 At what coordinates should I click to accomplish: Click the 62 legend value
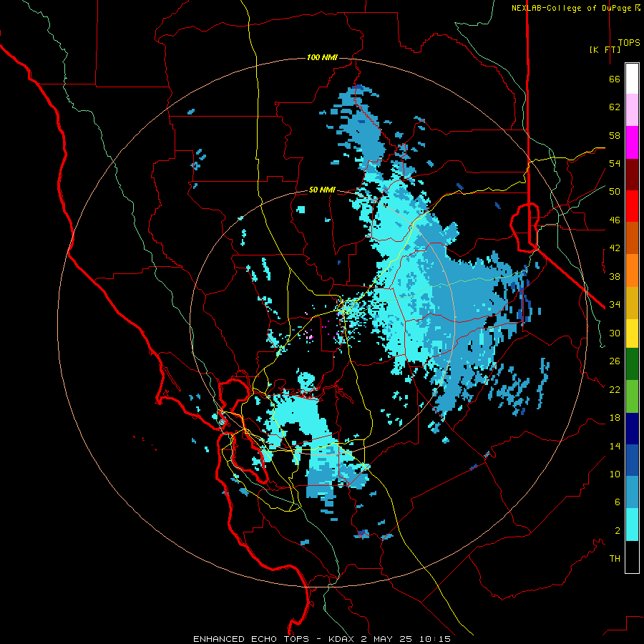615,107
